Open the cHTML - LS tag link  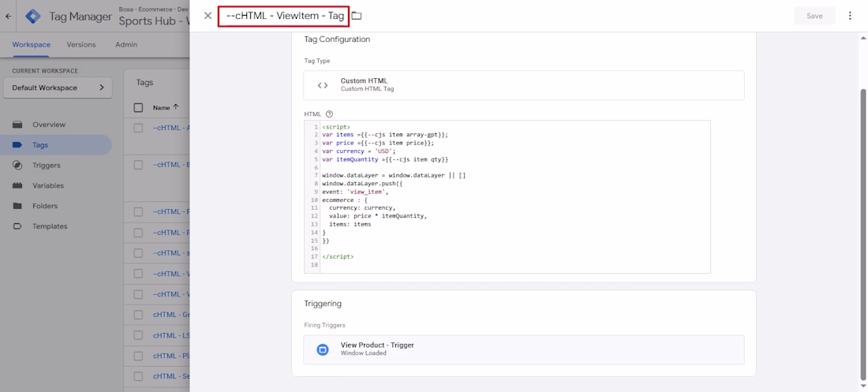tap(171, 335)
